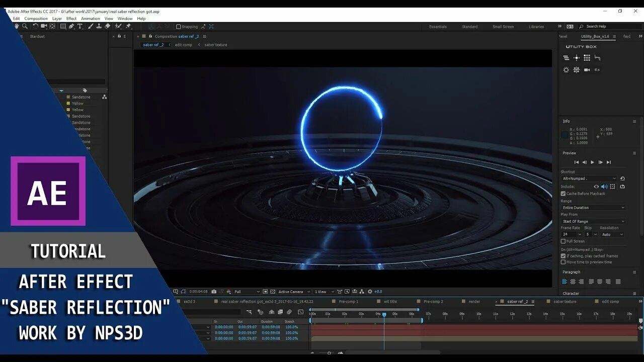The height and width of the screenshot is (362, 644).
Task: Click the Utility Box align lines icon
Action: (x=566, y=58)
